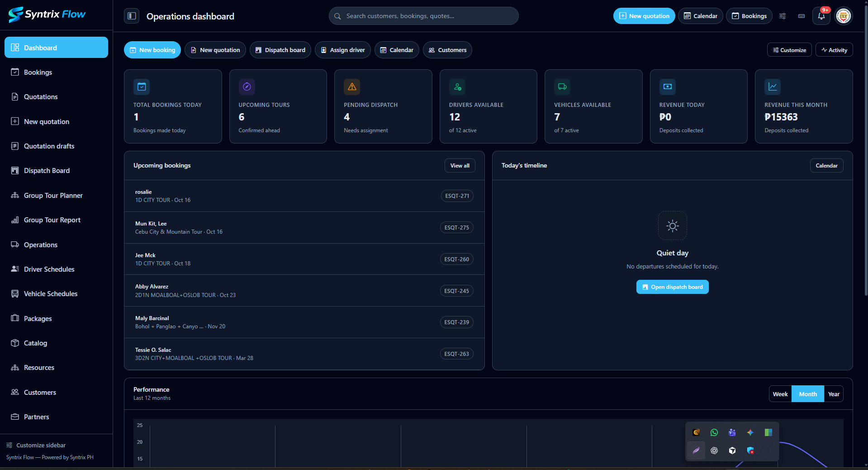Click the Customers quick action chip
This screenshot has height=470, width=868.
(x=447, y=50)
